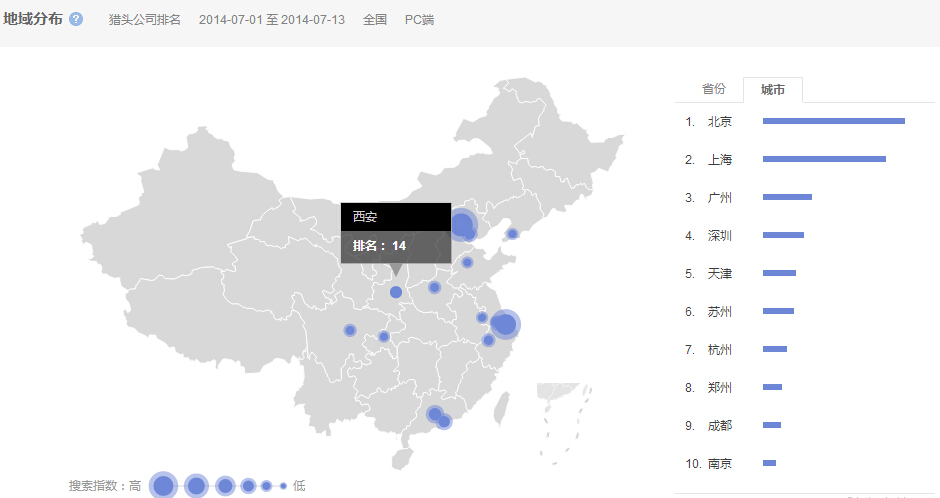Click 南京 at rank ten
Viewport: 940px width, 498px height.
[x=720, y=463]
